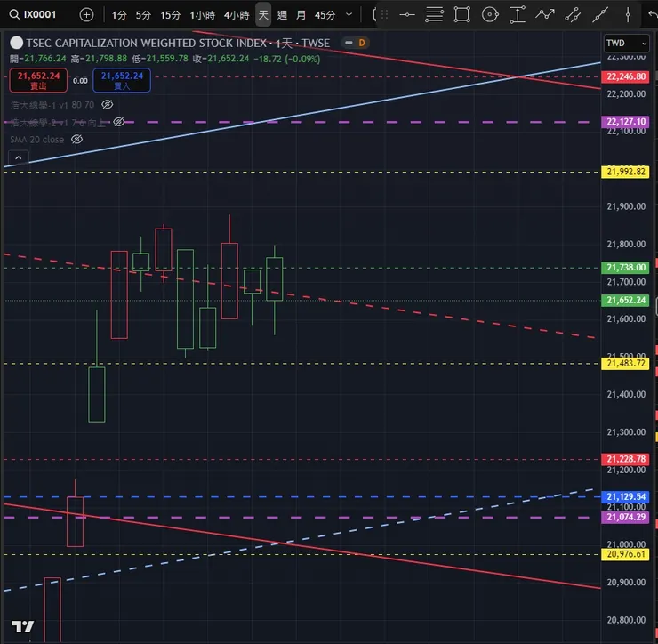The width and height of the screenshot is (658, 644).
Task: Switch to the 4小時 timeframe
Action: click(x=237, y=15)
